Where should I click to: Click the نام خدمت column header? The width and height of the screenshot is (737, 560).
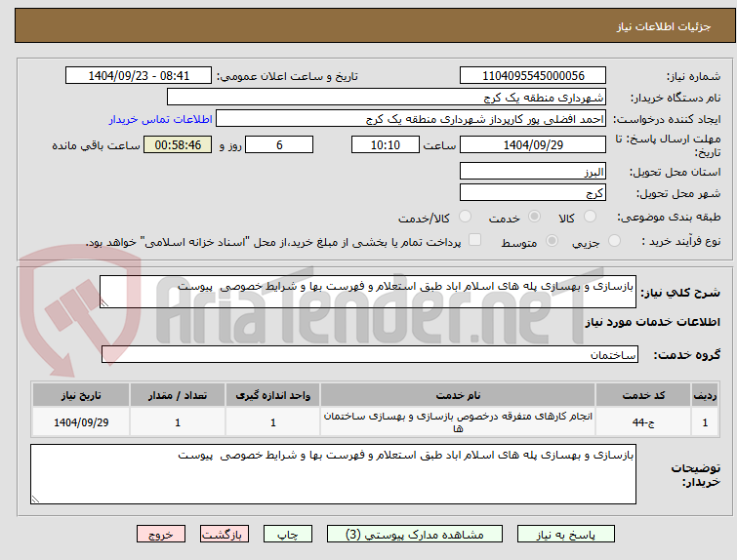coord(458,395)
